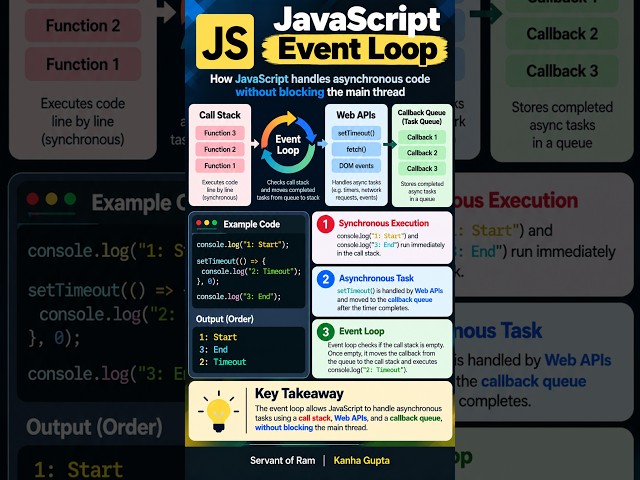Click the white JavaScript title text
This screenshot has height=480, width=640.
[x=357, y=19]
